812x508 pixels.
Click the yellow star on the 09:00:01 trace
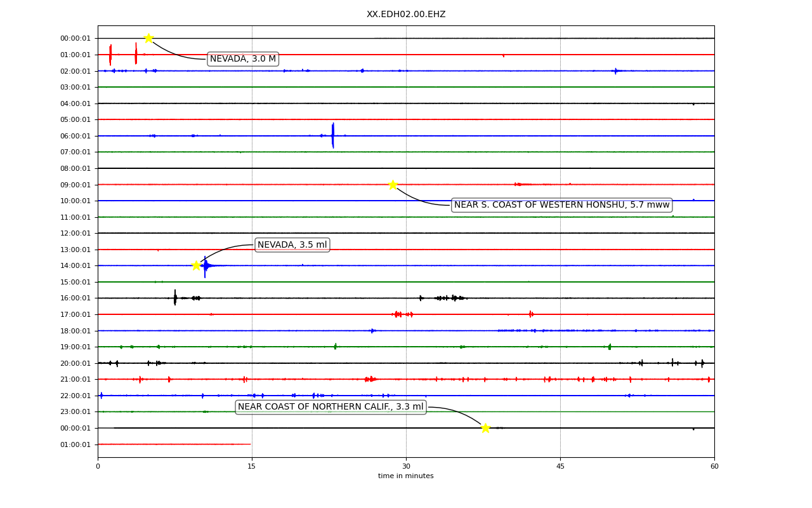pyautogui.click(x=393, y=185)
